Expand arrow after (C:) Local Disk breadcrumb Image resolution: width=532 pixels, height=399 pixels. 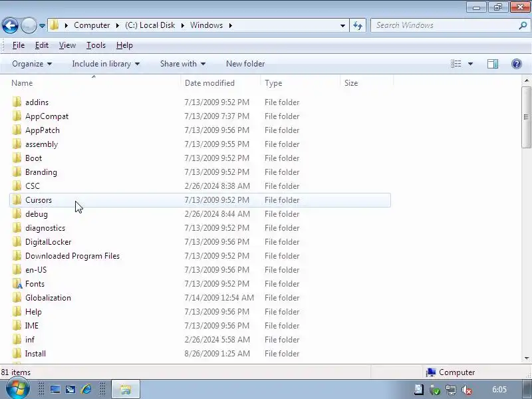click(x=182, y=25)
